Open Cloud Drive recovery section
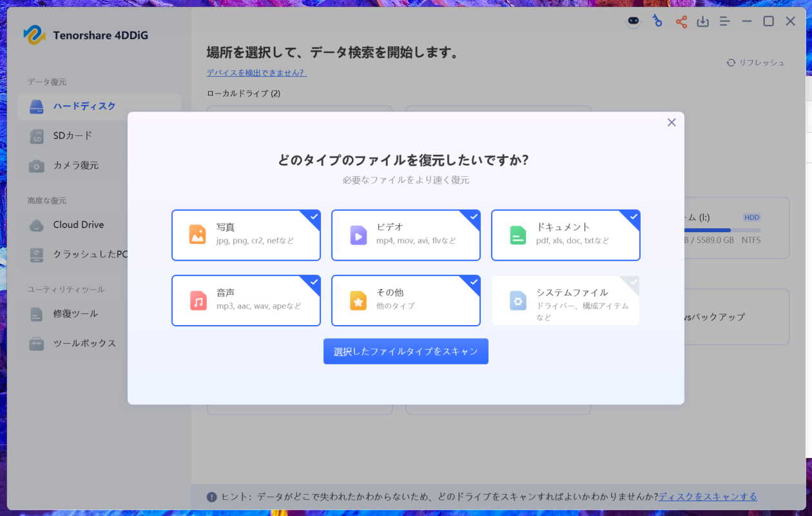The image size is (812, 516). pos(78,224)
